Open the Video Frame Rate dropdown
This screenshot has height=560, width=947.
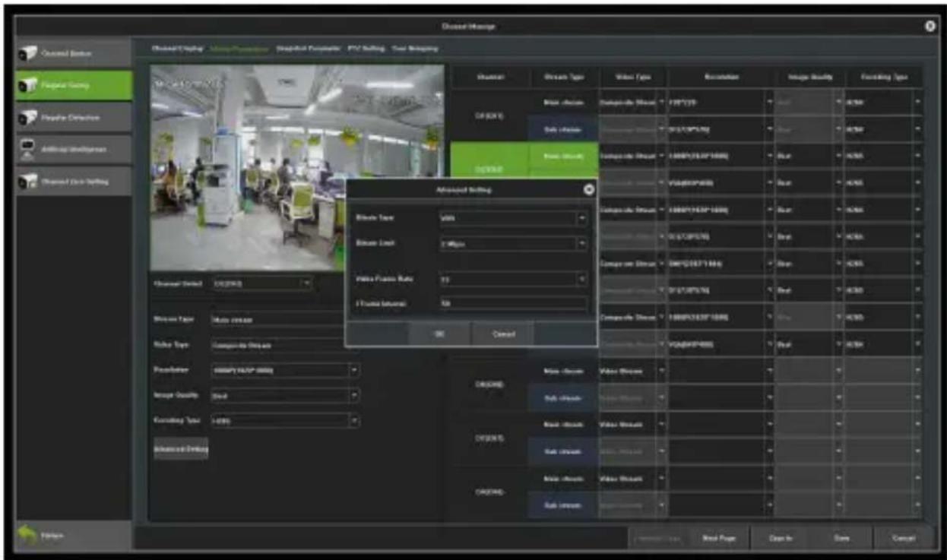pos(513,280)
